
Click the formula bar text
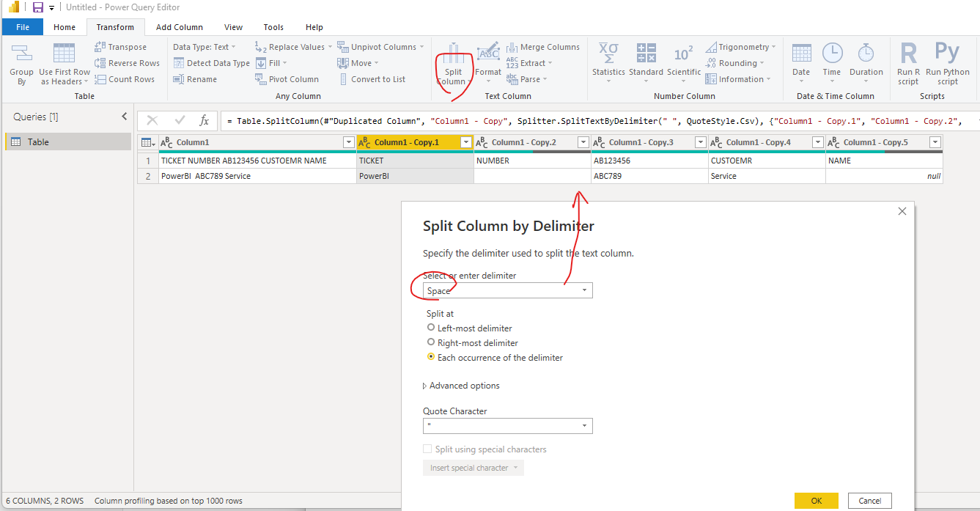[594, 121]
